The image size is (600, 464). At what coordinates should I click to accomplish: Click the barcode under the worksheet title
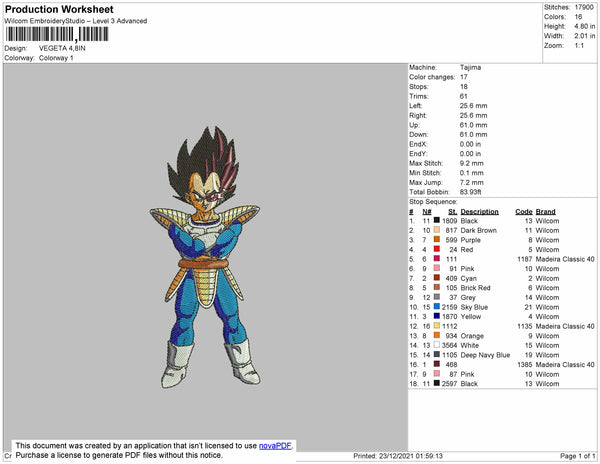point(57,34)
